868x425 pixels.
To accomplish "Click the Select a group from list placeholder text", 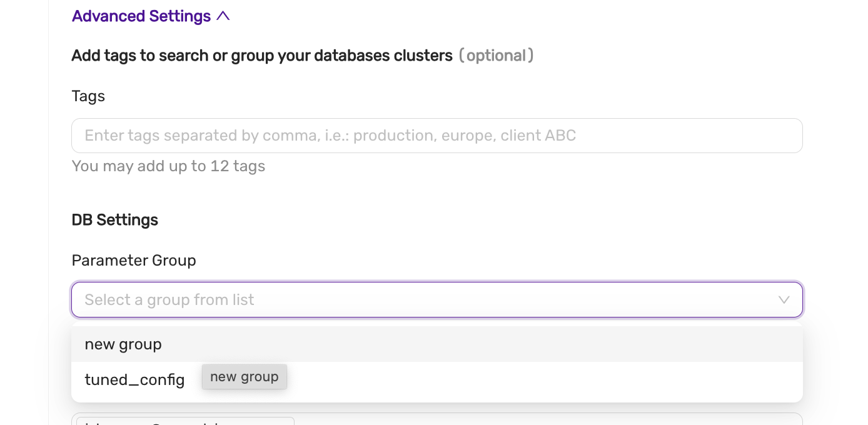I will click(x=169, y=300).
